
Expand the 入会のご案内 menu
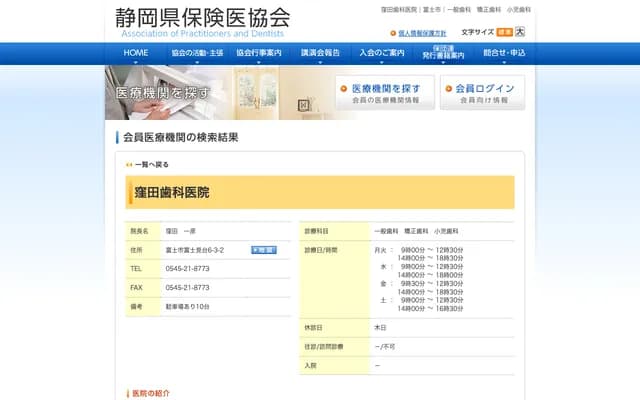click(382, 52)
